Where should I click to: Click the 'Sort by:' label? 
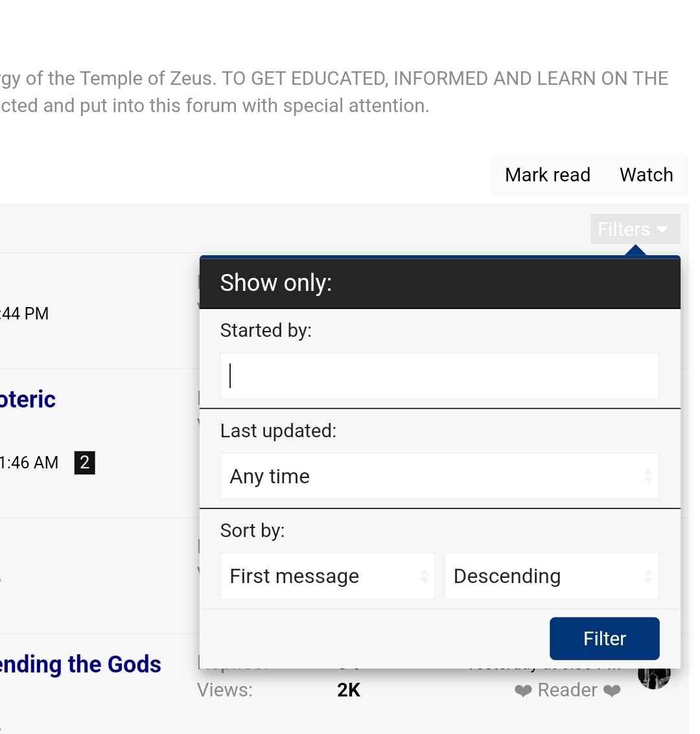click(252, 531)
